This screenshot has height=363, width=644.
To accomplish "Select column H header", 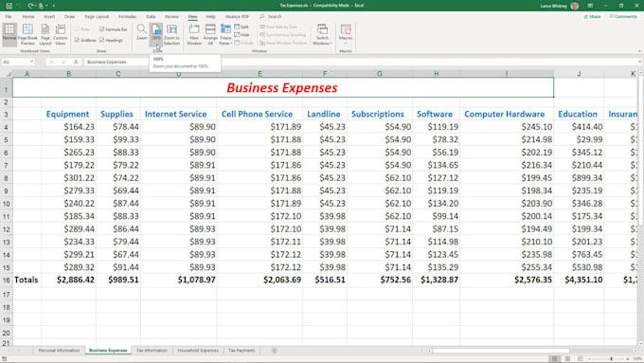I will (436, 74).
